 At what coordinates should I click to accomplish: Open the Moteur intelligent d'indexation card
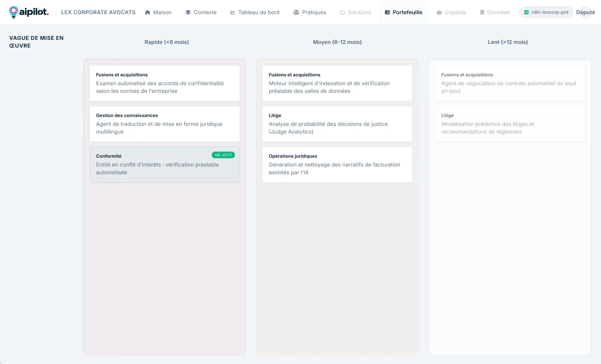pos(337,83)
